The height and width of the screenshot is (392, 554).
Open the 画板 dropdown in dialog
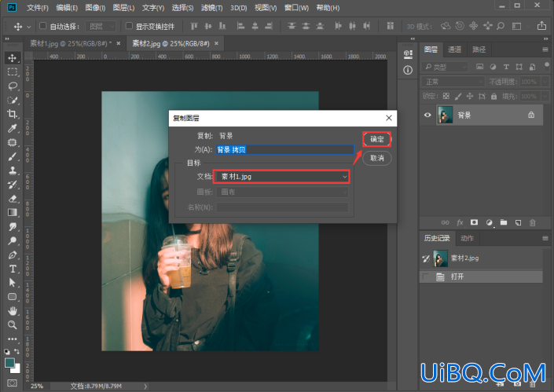(282, 192)
